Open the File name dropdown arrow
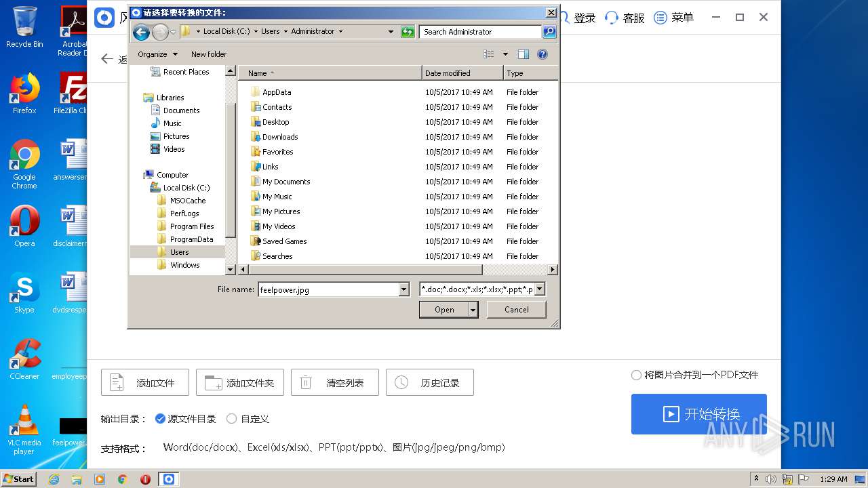 click(404, 289)
